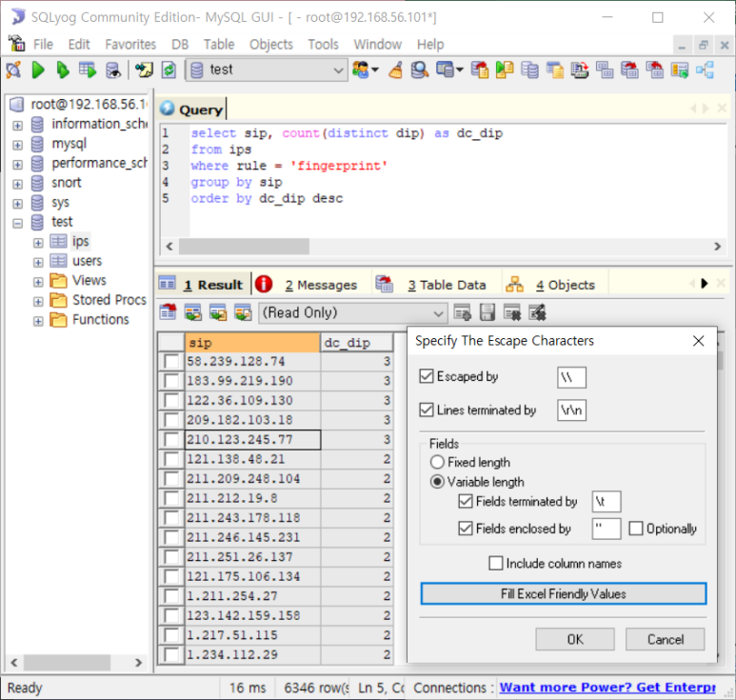Image resolution: width=736 pixels, height=700 pixels.
Task: Click the execute and edit resultset table icon
Action: (88, 70)
